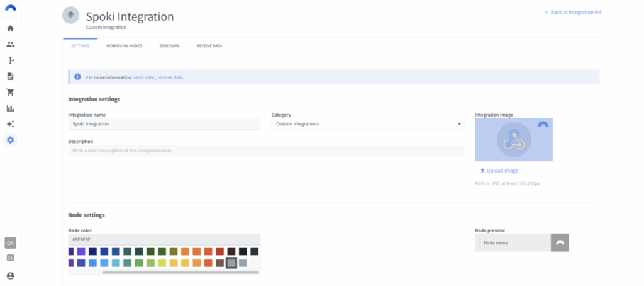Click the document page icon in sidebar
Screen dimensions: 644x286
[x=10, y=76]
